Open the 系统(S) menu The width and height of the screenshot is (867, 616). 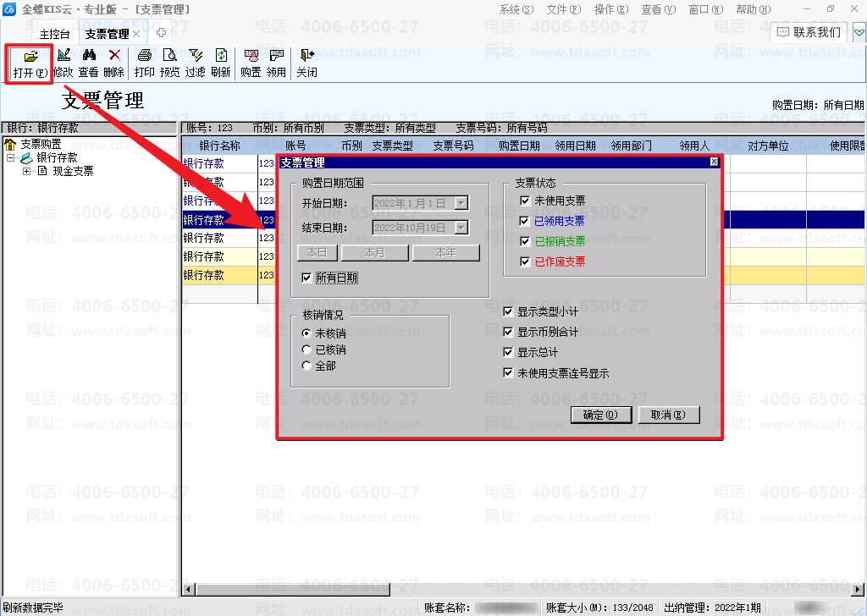(516, 9)
